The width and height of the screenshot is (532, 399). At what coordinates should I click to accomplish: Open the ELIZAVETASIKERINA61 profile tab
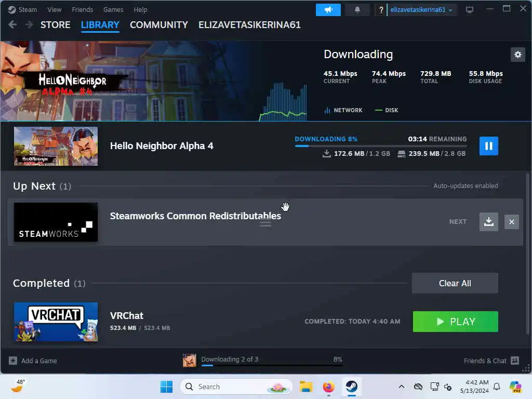tap(250, 25)
